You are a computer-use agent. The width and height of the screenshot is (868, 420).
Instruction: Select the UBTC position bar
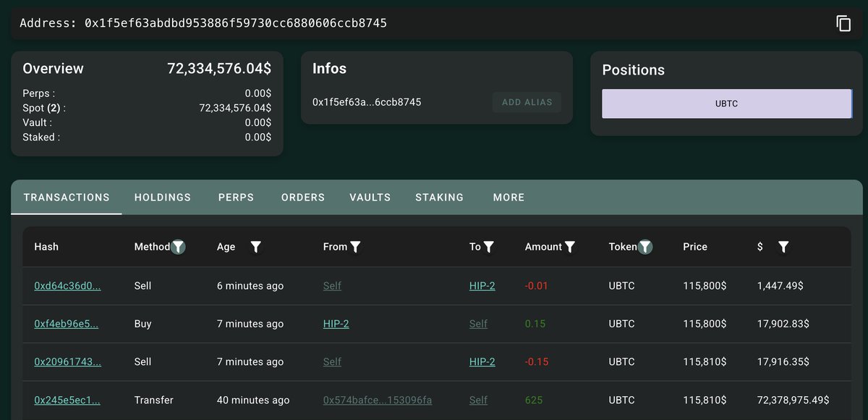pyautogui.click(x=727, y=104)
